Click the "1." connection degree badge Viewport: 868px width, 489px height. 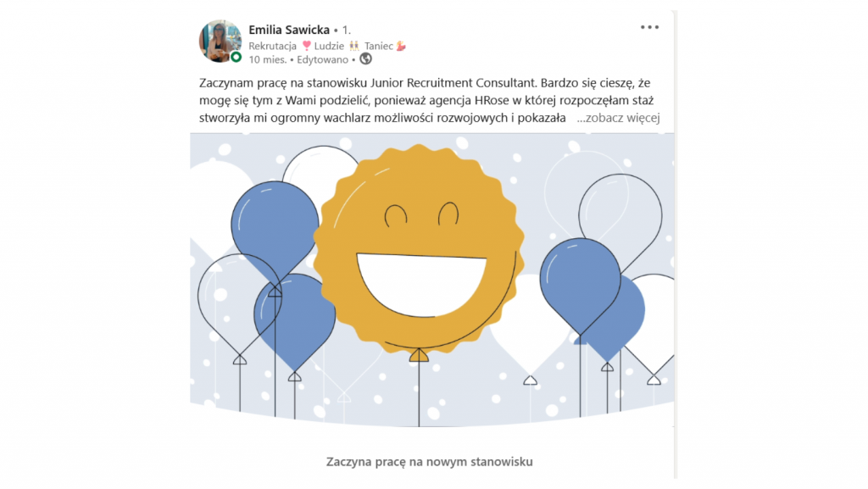(x=347, y=30)
